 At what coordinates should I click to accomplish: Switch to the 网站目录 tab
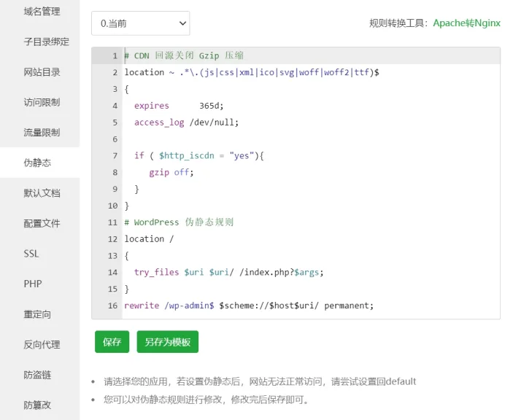pos(41,72)
